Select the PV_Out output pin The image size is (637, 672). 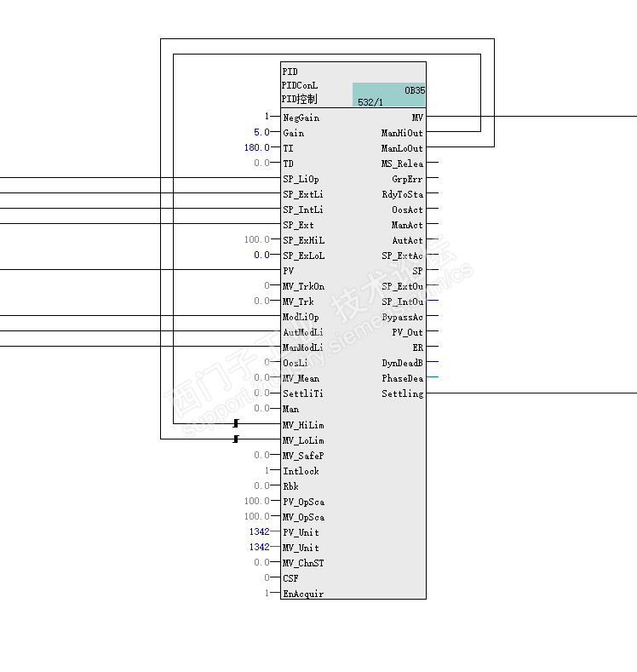[x=407, y=332]
